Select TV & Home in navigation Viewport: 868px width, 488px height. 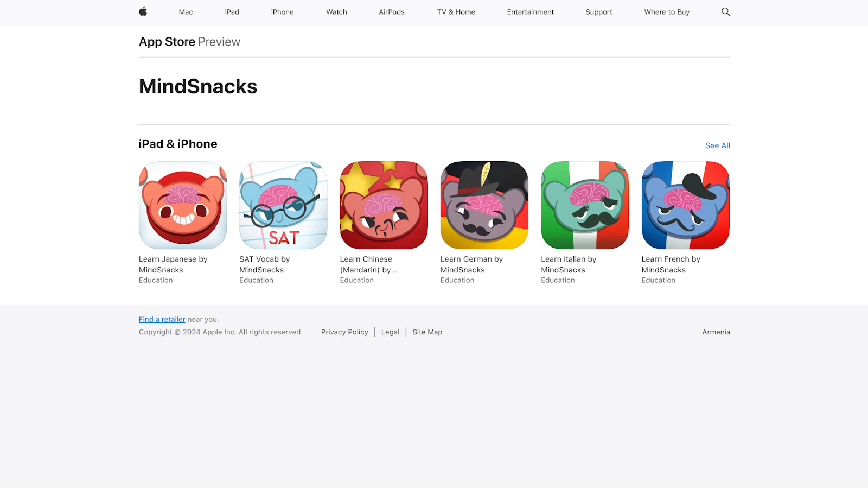[456, 12]
